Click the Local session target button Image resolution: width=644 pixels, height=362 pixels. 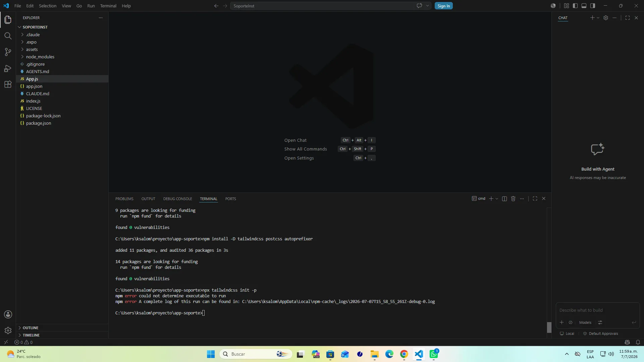coord(567,334)
